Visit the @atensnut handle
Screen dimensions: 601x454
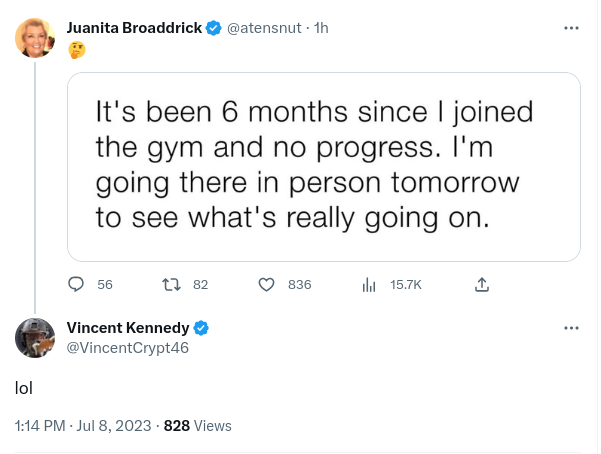click(x=265, y=28)
